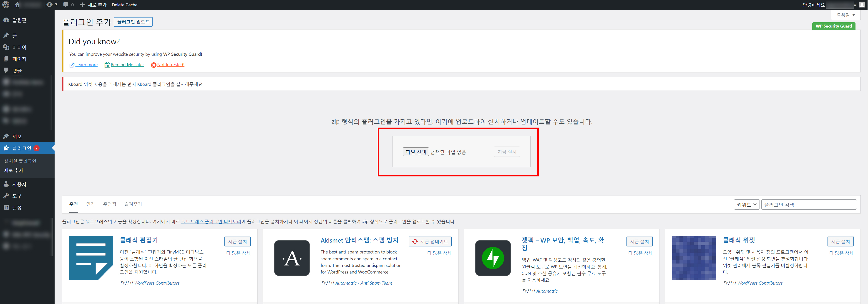Open 더 많은 상세 for Jetpack
The height and width of the screenshot is (304, 868).
641,253
